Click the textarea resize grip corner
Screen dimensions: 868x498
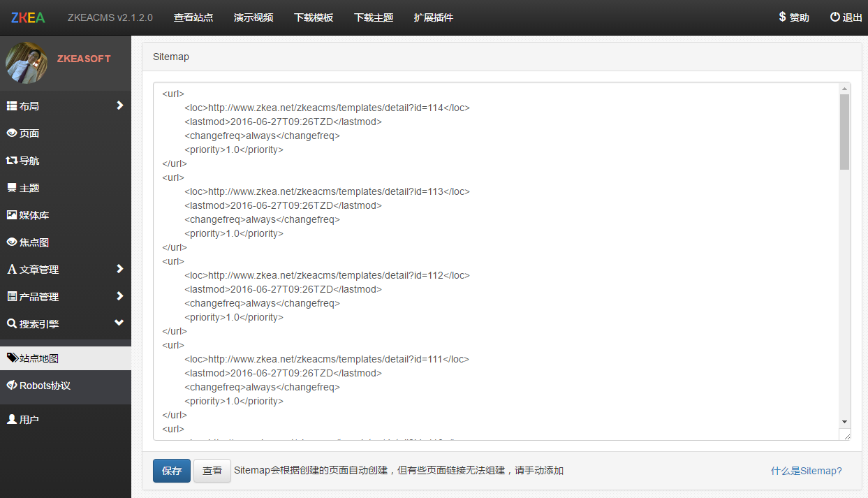coord(846,435)
